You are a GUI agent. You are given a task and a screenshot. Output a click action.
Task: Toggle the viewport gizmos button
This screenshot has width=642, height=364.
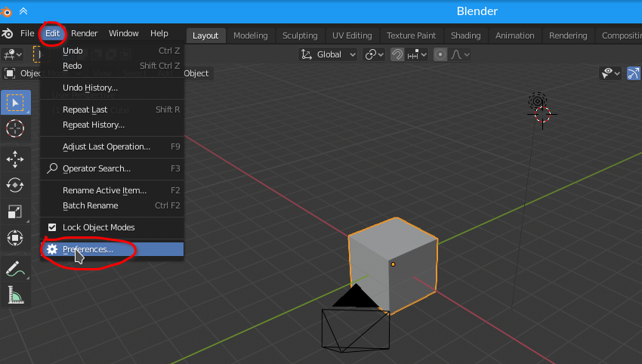[634, 73]
